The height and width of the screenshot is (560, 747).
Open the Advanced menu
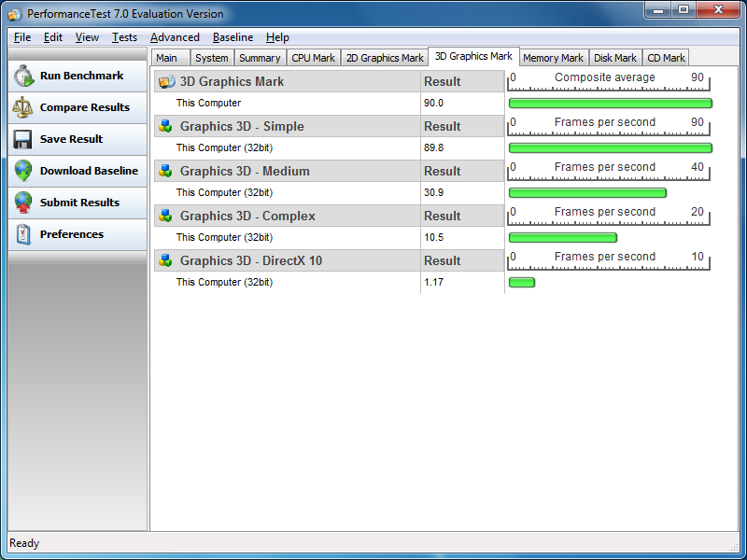(175, 37)
